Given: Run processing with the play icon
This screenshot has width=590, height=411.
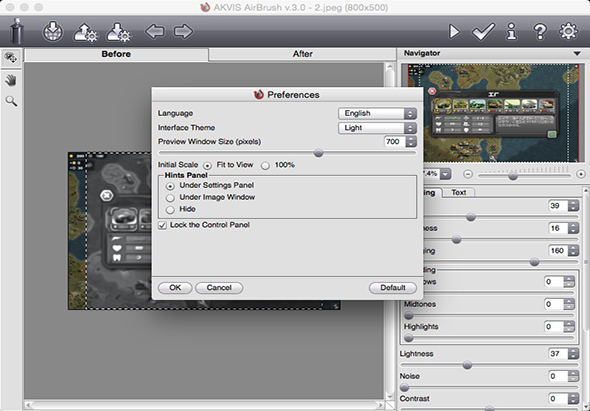Looking at the screenshot, I should tap(454, 32).
